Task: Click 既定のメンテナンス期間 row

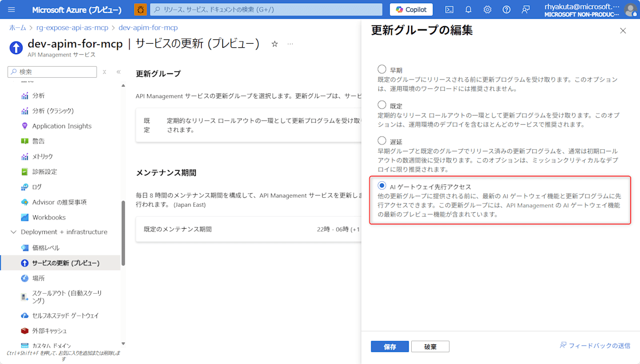Action: (x=249, y=229)
